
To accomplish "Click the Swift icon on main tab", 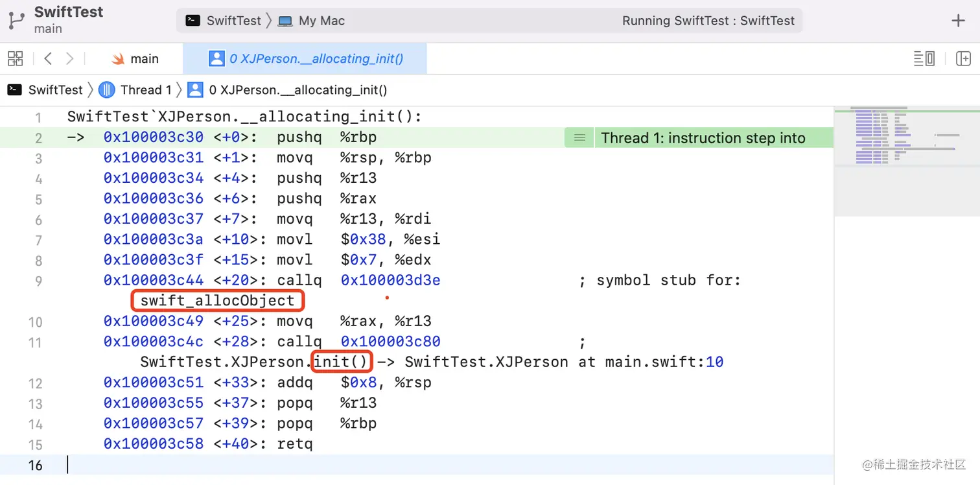I will [x=118, y=59].
